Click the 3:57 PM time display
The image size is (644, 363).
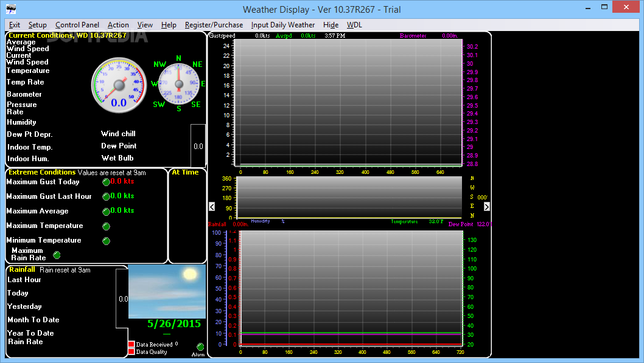click(x=335, y=36)
